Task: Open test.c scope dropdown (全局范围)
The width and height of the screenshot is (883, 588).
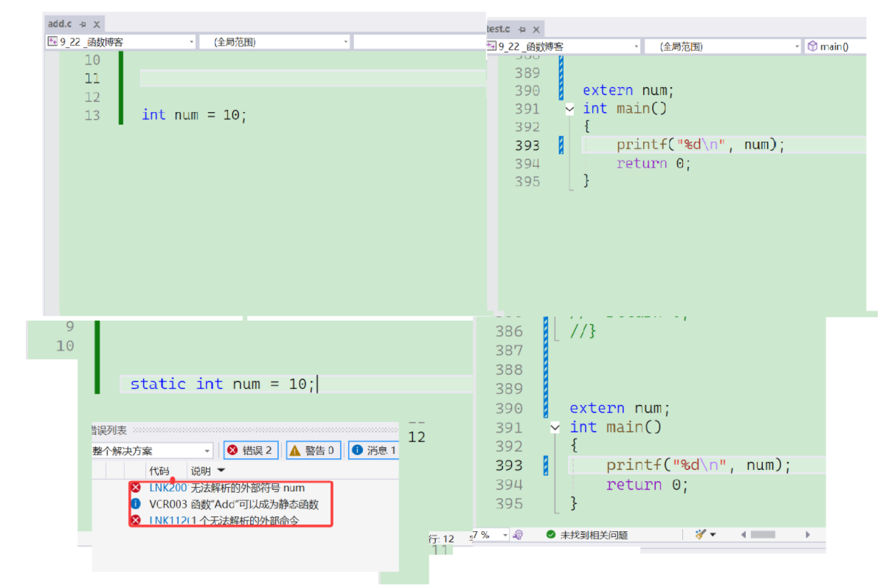Action: pyautogui.click(x=723, y=46)
